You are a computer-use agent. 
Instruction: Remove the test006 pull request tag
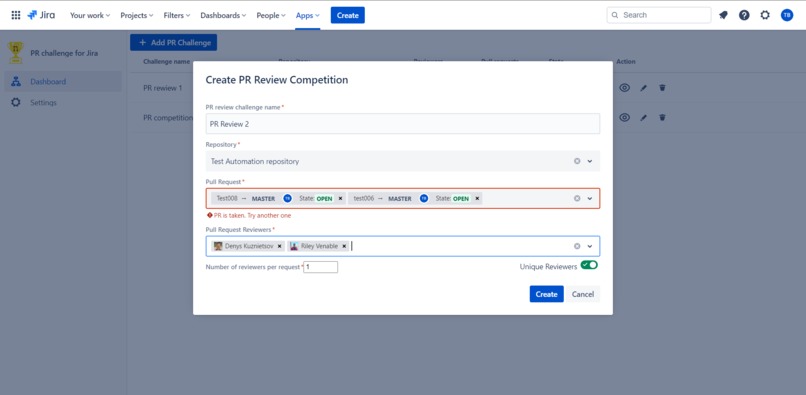pyautogui.click(x=477, y=198)
